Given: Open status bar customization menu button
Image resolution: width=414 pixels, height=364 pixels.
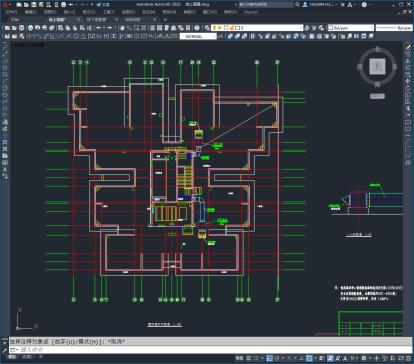Looking at the screenshot, I should coord(409,358).
